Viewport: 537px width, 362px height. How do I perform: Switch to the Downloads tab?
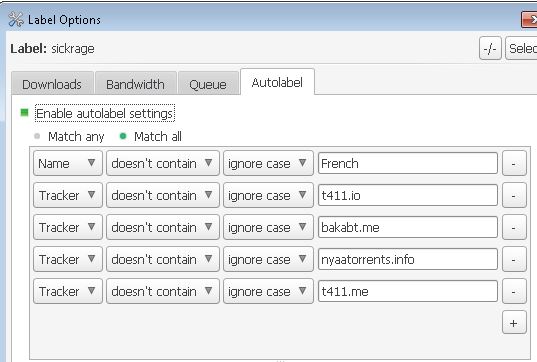click(52, 84)
